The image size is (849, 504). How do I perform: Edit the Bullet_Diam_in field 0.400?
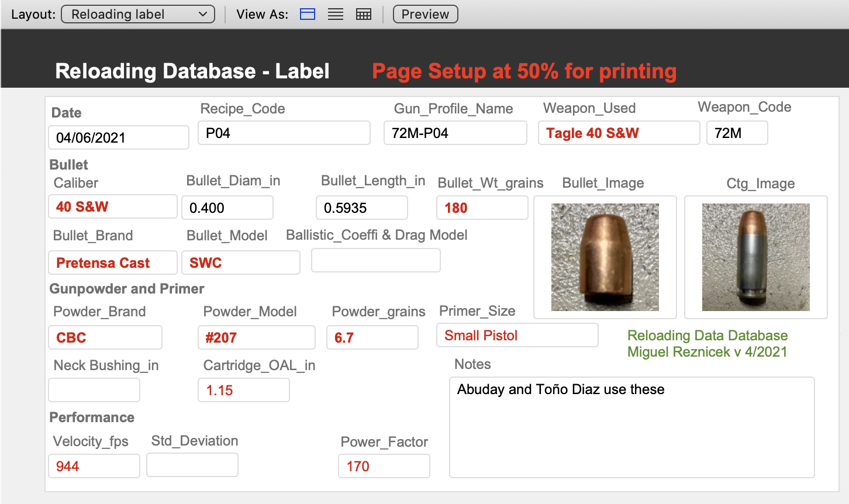click(227, 208)
